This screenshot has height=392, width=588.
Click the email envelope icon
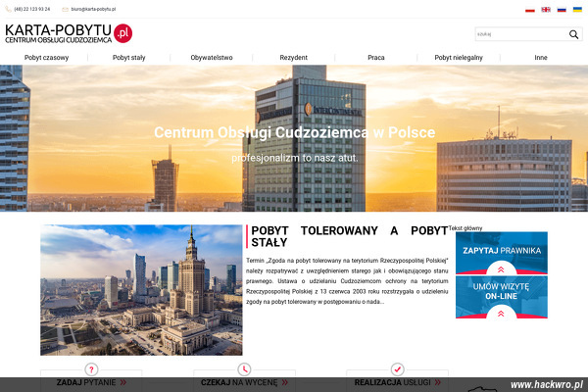(x=65, y=9)
